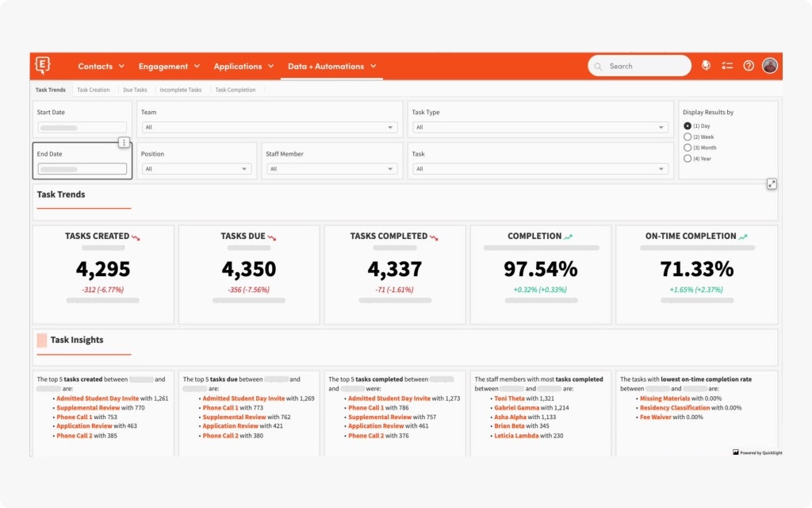Open the Task Type filter dropdown
This screenshot has height=508, width=812.
pyautogui.click(x=540, y=128)
